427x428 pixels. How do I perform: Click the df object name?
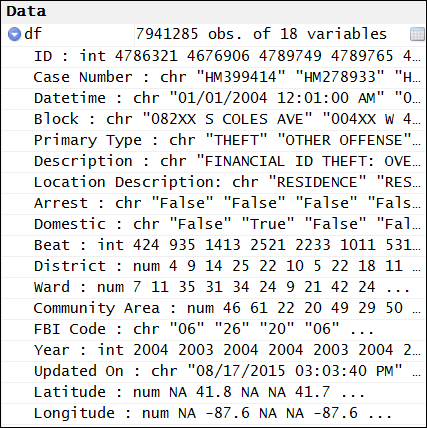33,34
